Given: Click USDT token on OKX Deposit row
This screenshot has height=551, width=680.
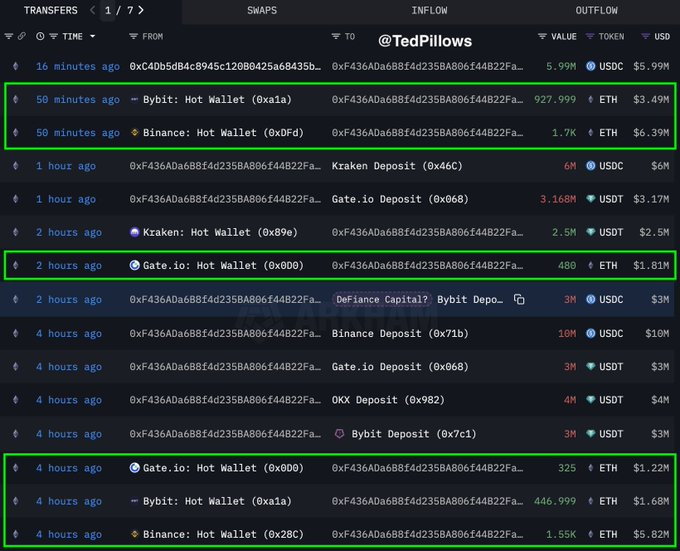Looking at the screenshot, I should [x=605, y=400].
